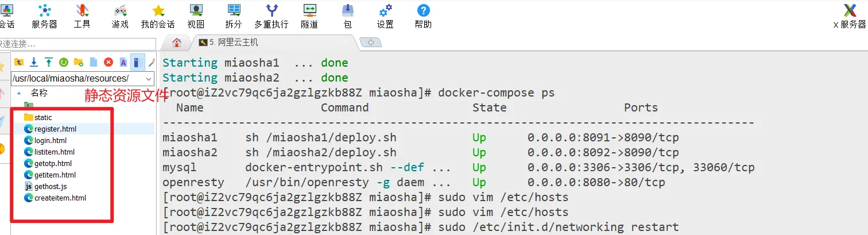Select the register.html file
This screenshot has height=235, width=868.
coord(55,129)
